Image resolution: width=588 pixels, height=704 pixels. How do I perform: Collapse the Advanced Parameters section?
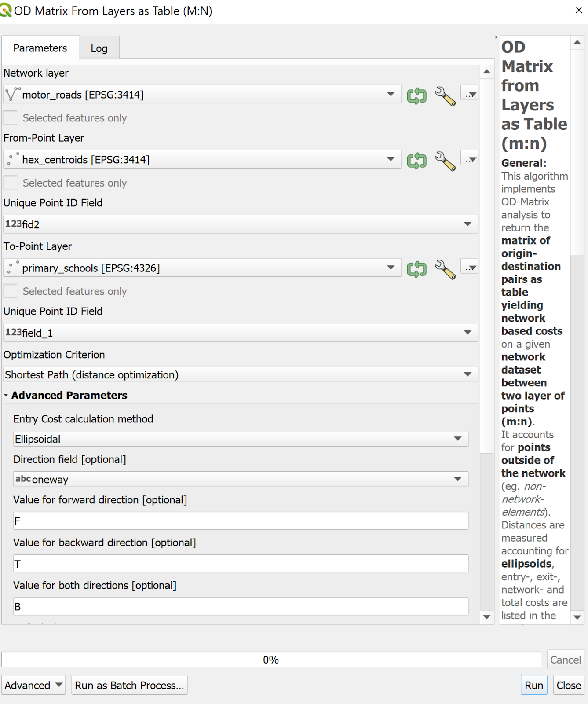coord(6,396)
